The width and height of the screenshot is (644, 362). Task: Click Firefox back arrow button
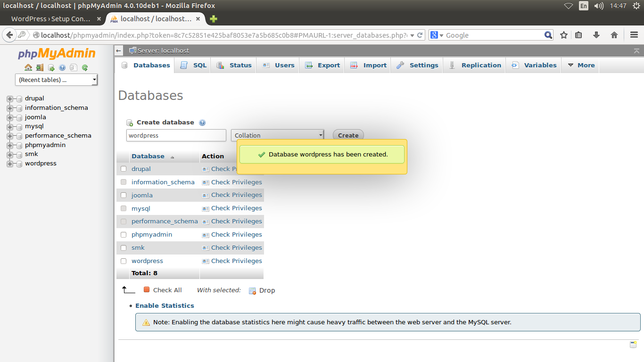[x=9, y=35]
